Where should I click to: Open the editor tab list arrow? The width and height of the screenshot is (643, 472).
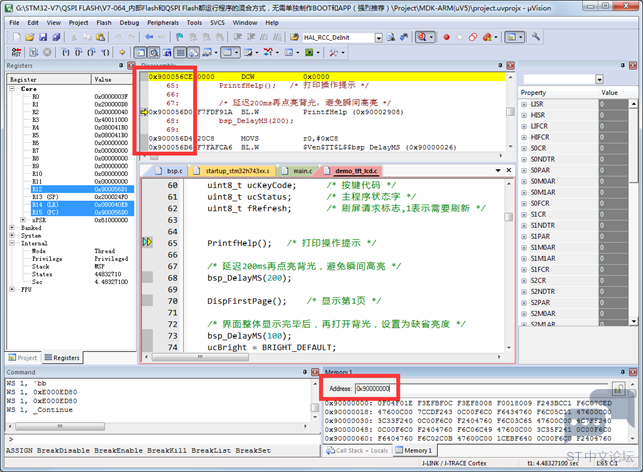[x=498, y=170]
